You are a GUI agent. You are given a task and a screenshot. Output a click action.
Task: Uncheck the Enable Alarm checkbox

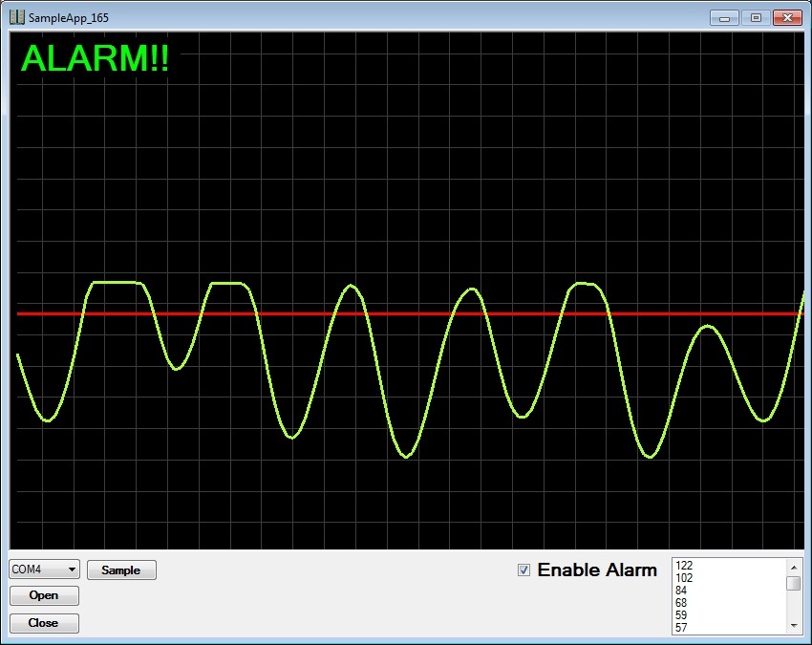click(524, 570)
